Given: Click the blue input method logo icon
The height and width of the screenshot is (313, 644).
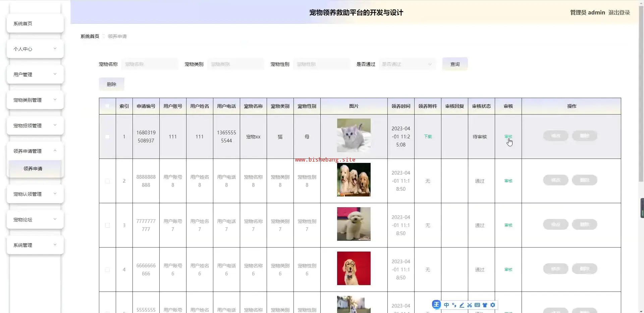Looking at the screenshot, I should click(x=436, y=305).
